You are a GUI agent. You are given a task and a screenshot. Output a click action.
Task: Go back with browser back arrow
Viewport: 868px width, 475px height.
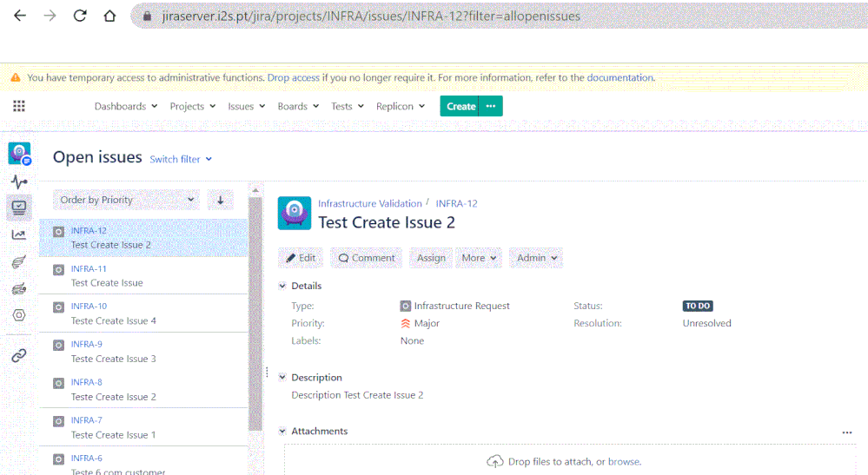[20, 16]
